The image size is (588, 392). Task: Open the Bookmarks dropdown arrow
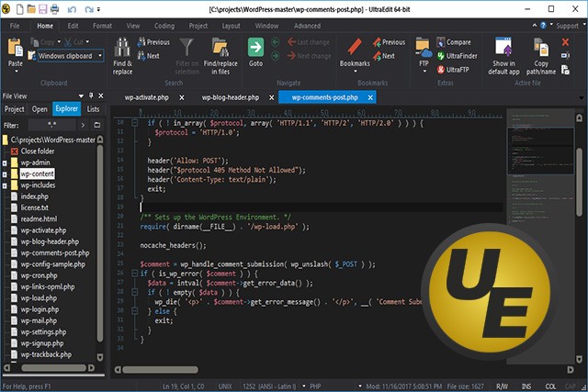[356, 71]
